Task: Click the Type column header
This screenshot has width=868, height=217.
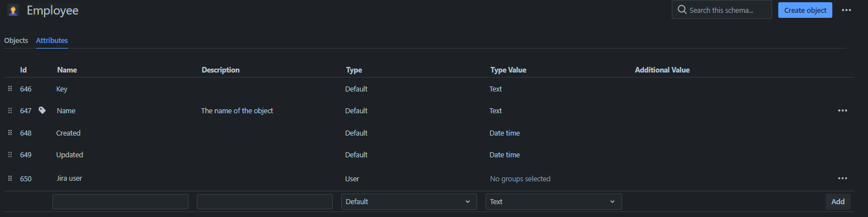Action: (x=354, y=70)
